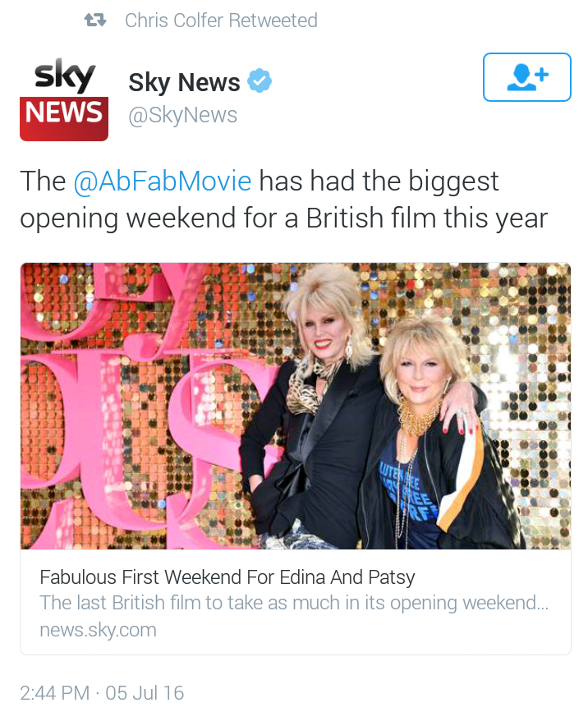Click the follow user icon button
Image resolution: width=588 pixels, height=712 pixels.
pos(526,77)
